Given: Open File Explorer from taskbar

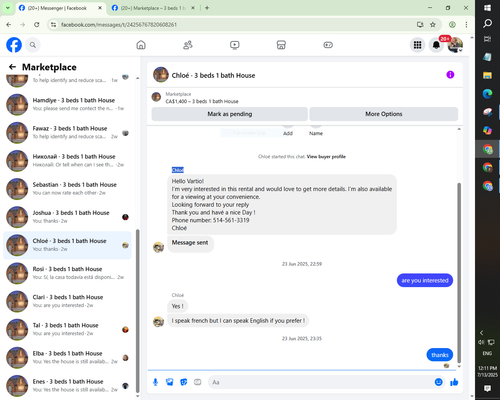Looking at the screenshot, I should point(487,75).
